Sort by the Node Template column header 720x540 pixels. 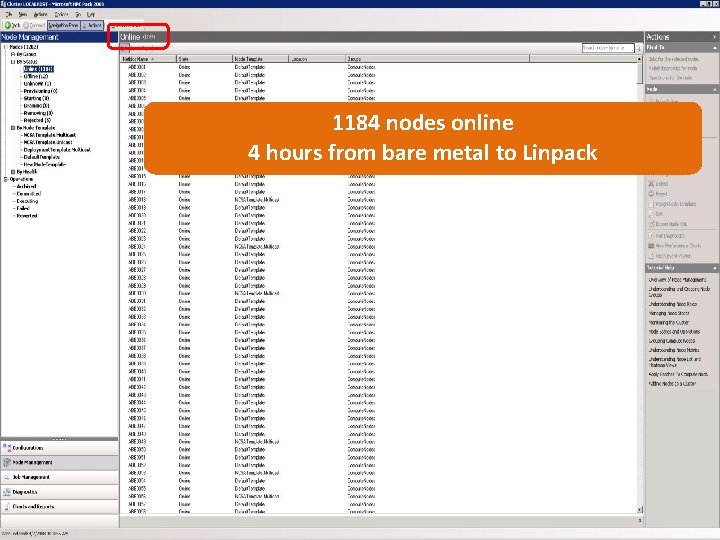[x=260, y=59]
